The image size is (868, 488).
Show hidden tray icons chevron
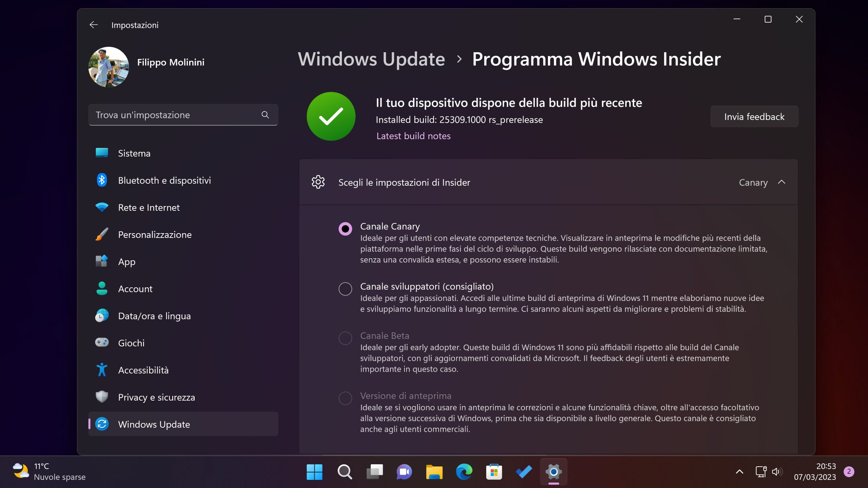(739, 472)
